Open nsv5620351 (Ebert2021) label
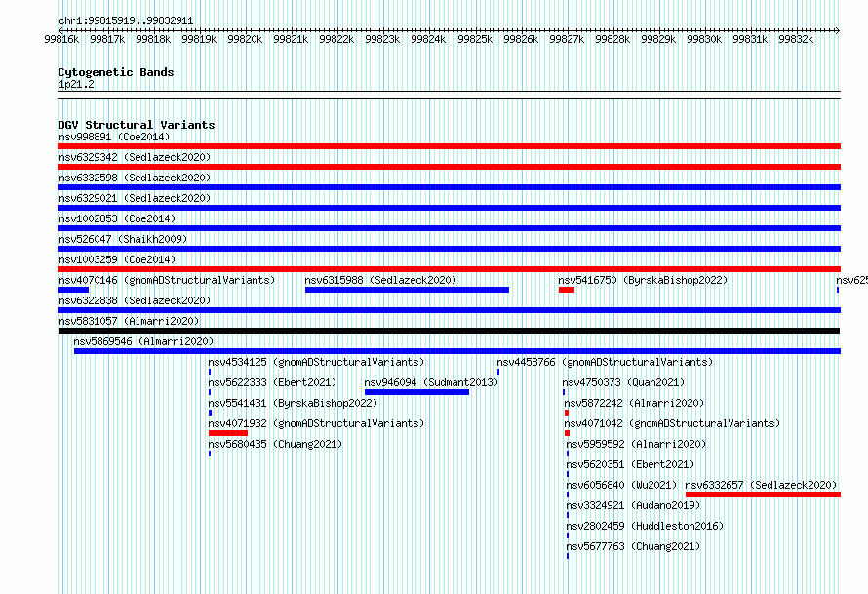The width and height of the screenshot is (868, 594). tap(630, 464)
